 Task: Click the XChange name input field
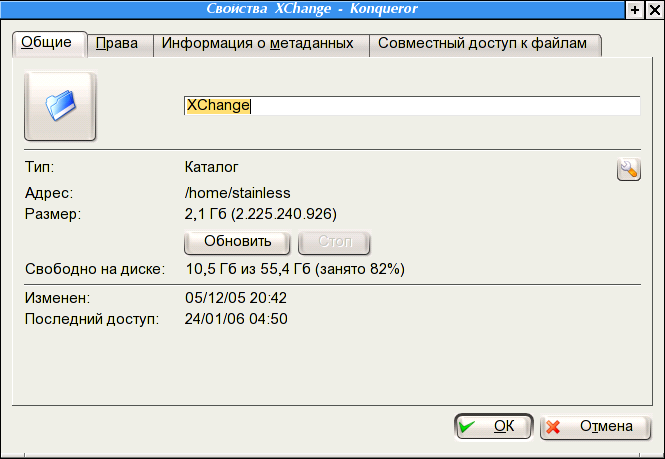[412, 105]
